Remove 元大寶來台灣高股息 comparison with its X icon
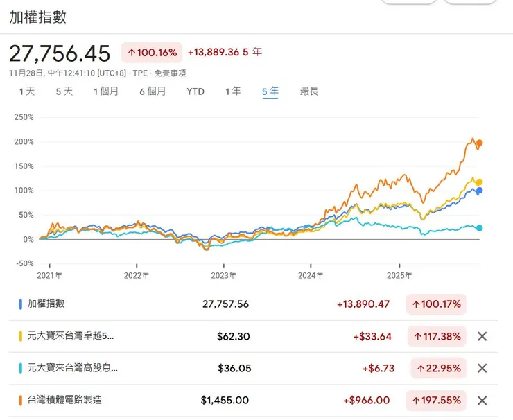The image size is (513, 420). (x=482, y=368)
